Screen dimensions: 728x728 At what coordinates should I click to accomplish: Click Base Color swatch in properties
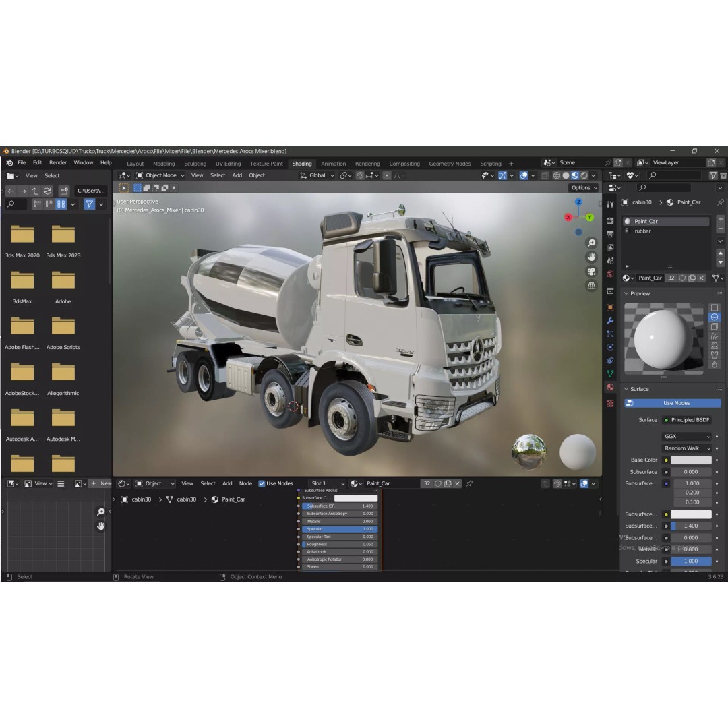pyautogui.click(x=691, y=460)
